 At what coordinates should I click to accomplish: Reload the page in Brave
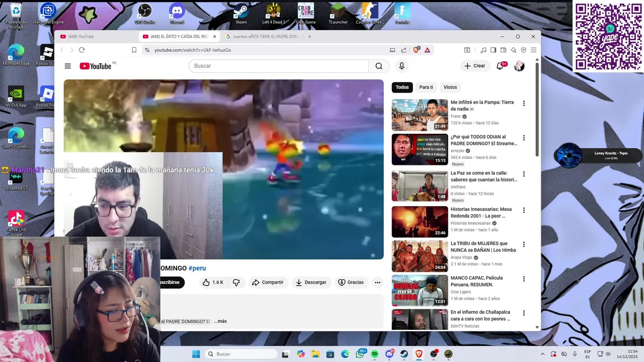click(82, 50)
